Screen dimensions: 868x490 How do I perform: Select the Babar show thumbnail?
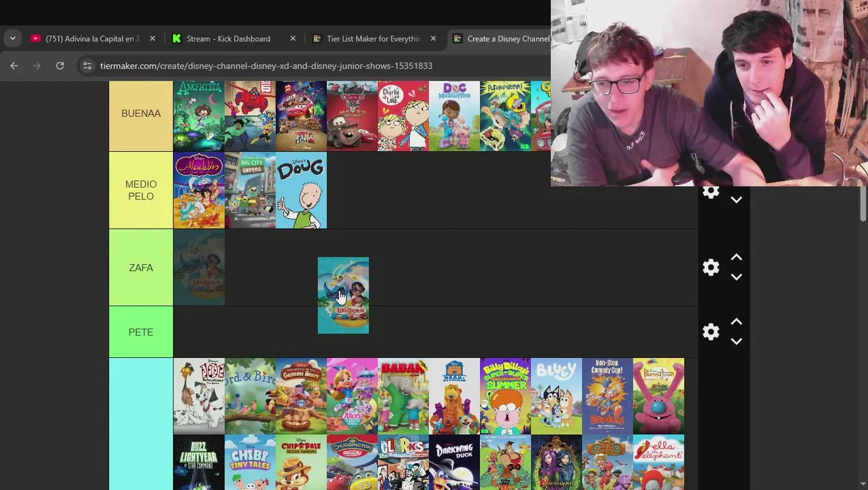point(403,396)
